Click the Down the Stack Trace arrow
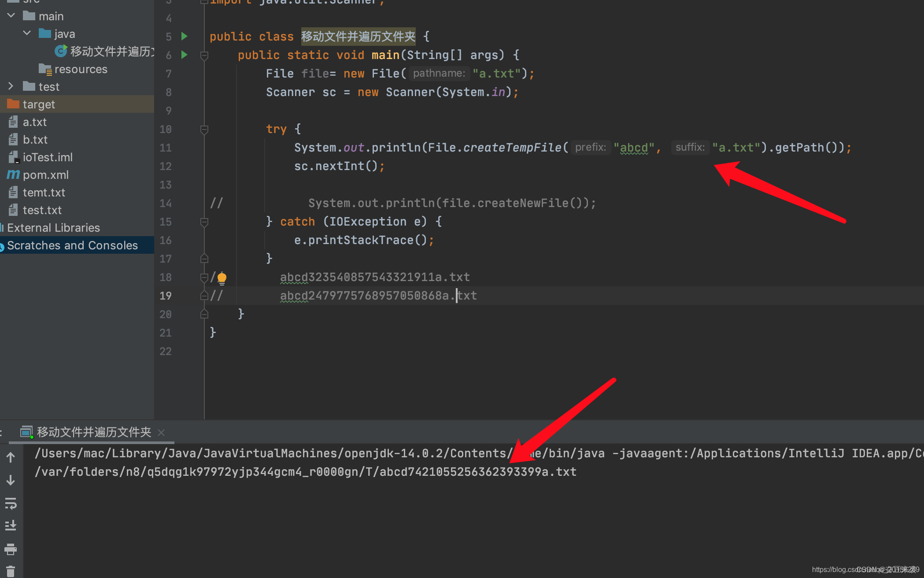 [x=11, y=480]
